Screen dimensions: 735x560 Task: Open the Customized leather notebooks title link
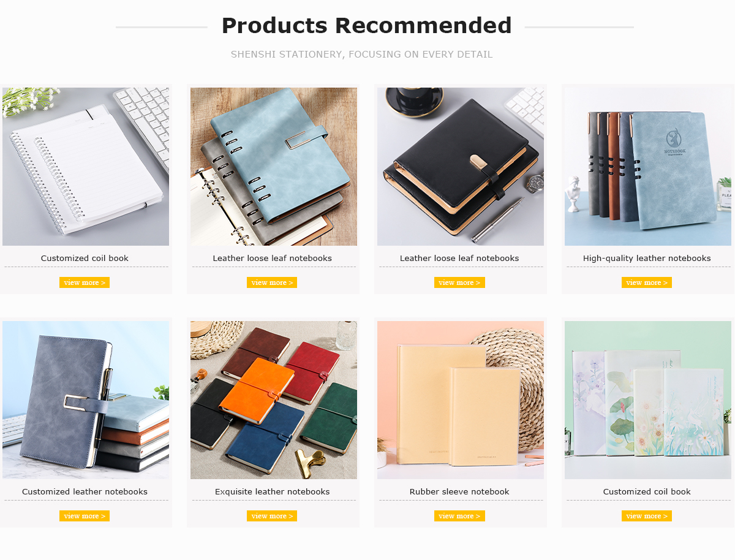85,491
